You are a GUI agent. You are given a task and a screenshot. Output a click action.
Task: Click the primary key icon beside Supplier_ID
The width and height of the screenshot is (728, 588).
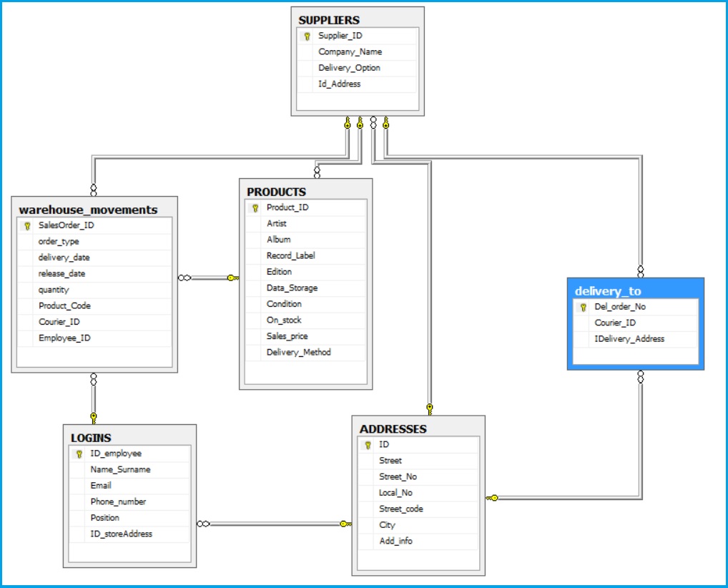point(307,36)
